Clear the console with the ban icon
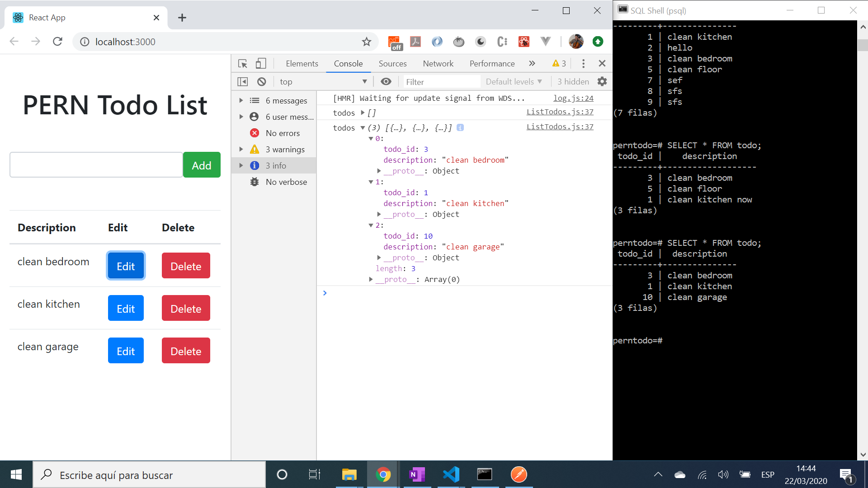 coord(262,82)
